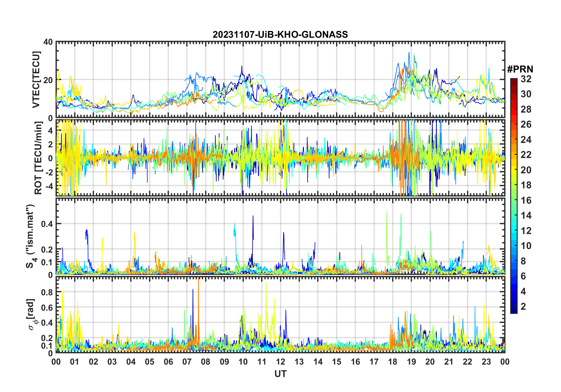The height and width of the screenshot is (392, 561).
Task: Click x-axis tick label 12
Action: tap(280, 362)
